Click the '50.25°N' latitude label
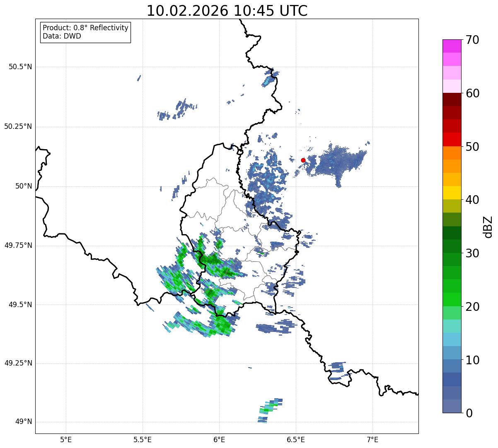 click(18, 126)
